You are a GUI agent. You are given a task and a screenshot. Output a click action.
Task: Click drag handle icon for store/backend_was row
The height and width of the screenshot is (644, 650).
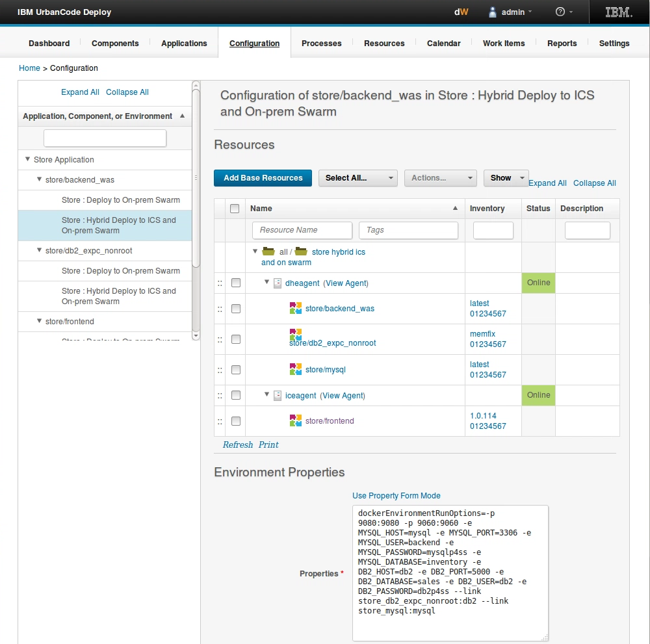220,309
